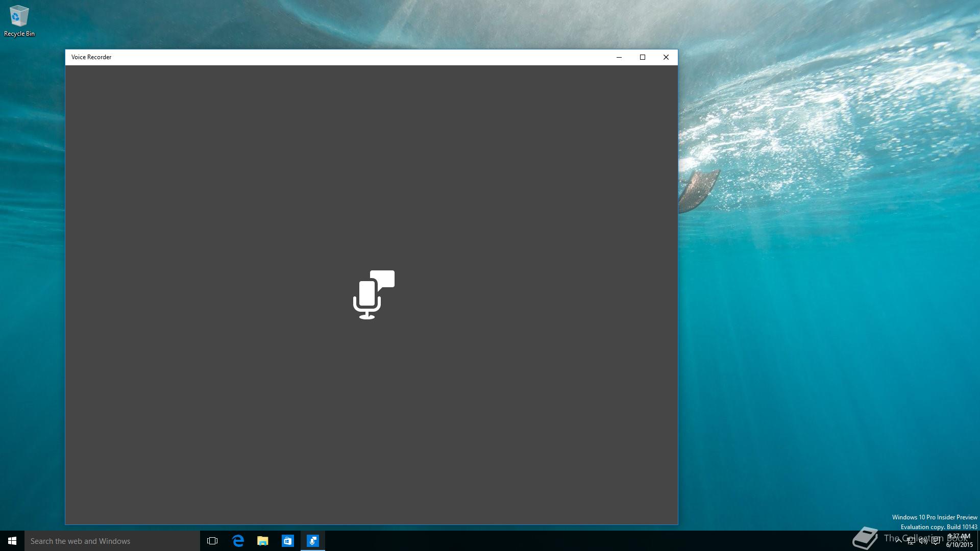The image size is (980, 551).
Task: Maximize the Voice Recorder window
Action: click(x=643, y=57)
